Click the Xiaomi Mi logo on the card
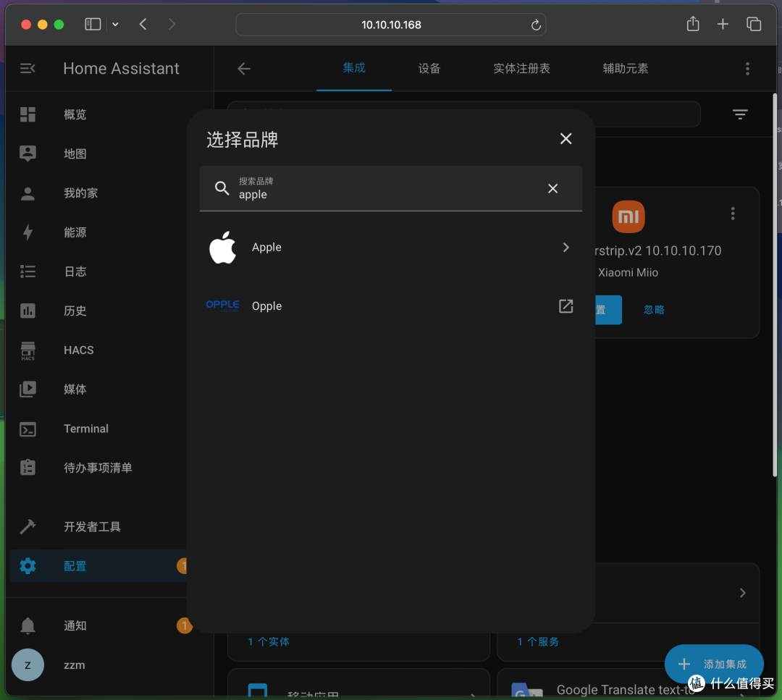The width and height of the screenshot is (782, 700). (x=628, y=217)
